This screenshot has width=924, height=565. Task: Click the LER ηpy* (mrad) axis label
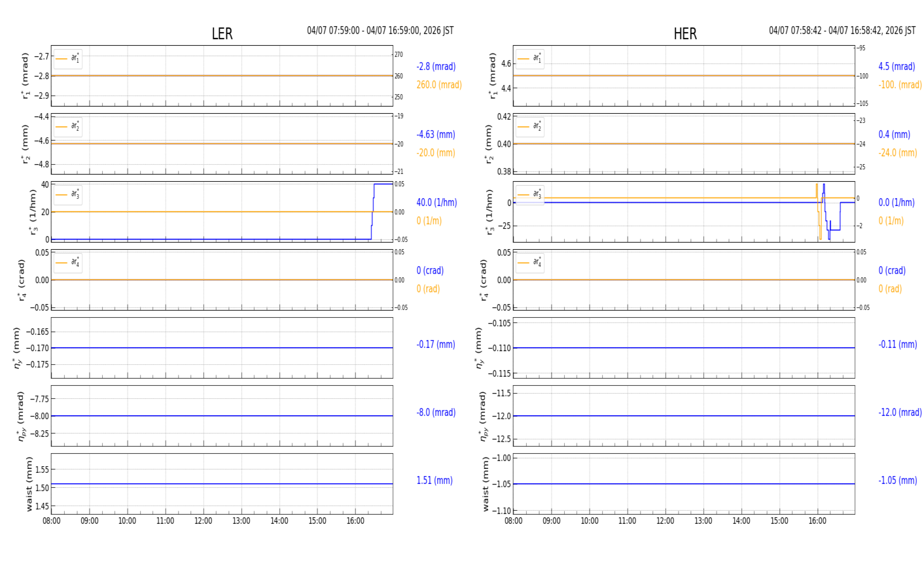click(21, 416)
